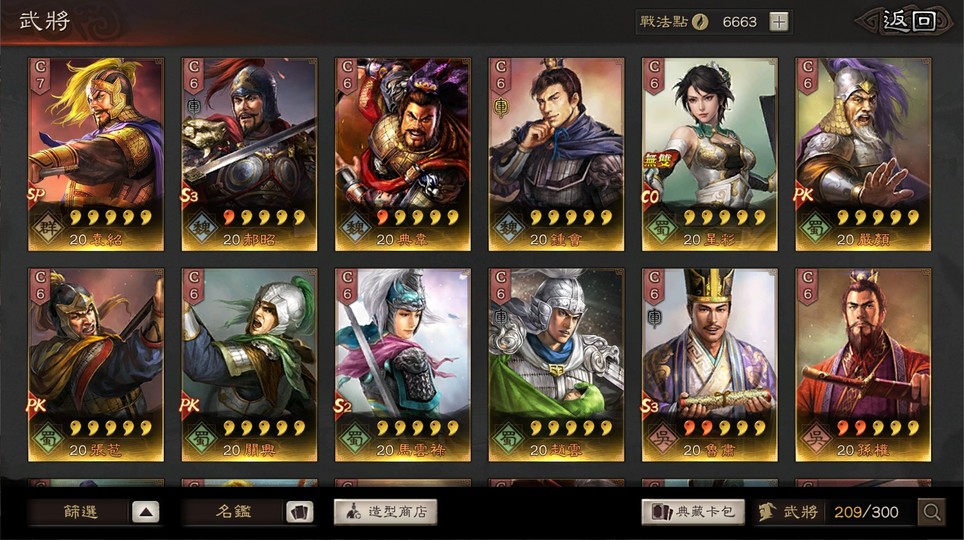Click the 戰法點 flame coin icon
Screen dimensions: 964x540
click(700, 22)
